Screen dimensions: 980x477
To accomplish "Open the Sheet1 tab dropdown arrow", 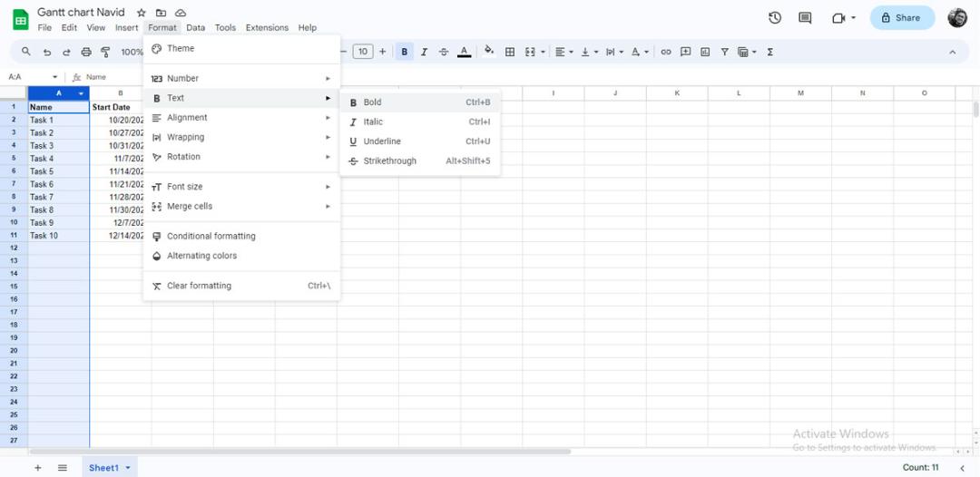I will 128,468.
